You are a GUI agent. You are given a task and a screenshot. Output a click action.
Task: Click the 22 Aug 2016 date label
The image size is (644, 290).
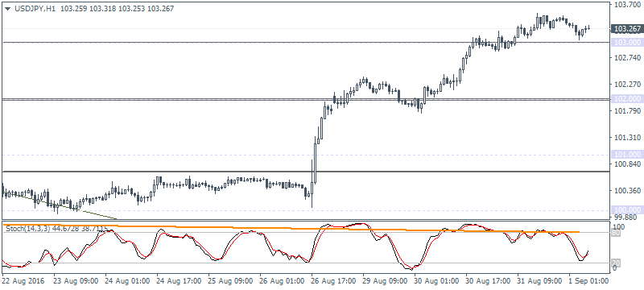[24, 281]
